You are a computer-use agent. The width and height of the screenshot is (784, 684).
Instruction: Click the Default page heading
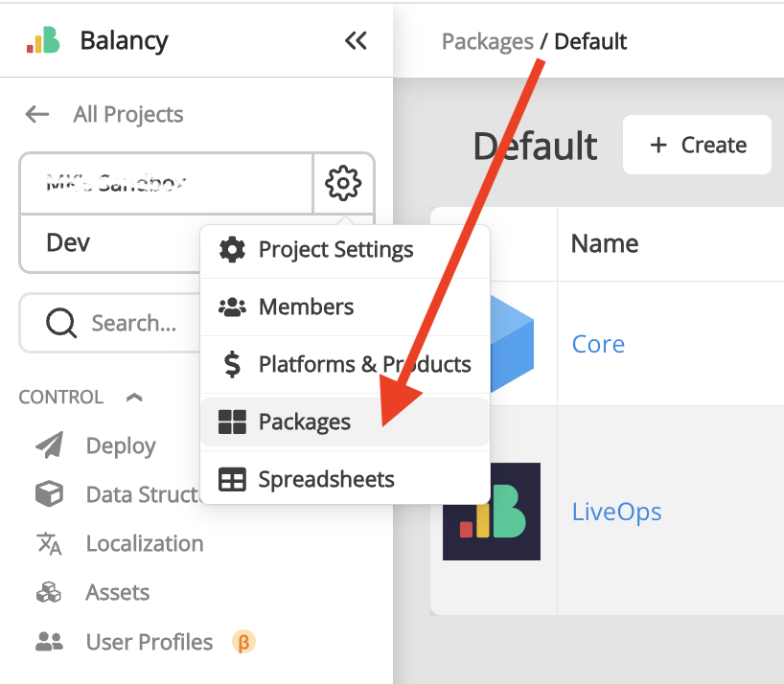[x=535, y=146]
